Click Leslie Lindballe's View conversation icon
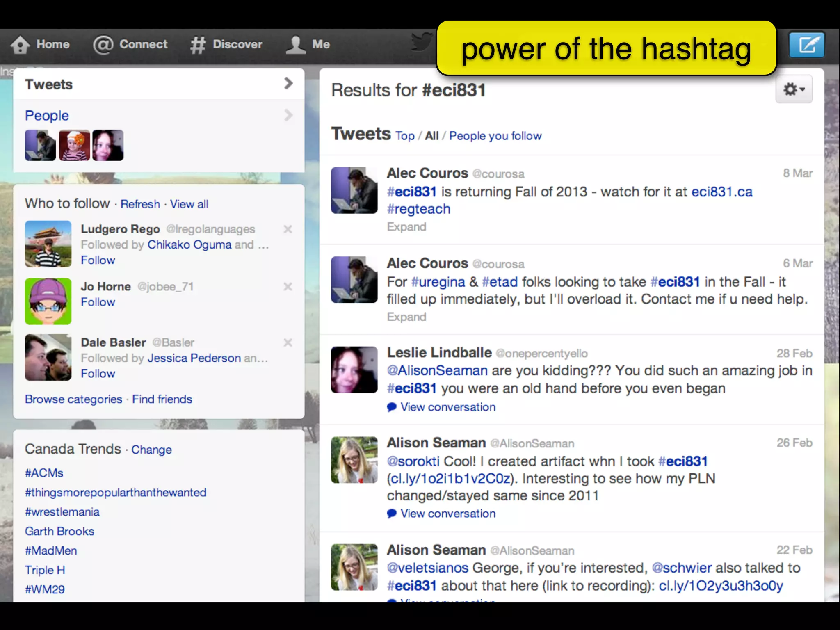 [x=392, y=407]
